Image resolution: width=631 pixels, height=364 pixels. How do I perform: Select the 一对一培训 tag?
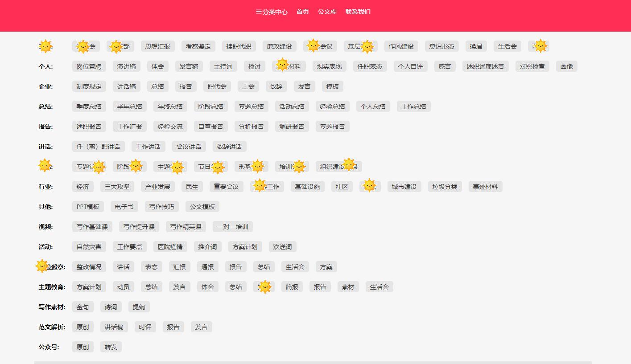click(x=233, y=226)
